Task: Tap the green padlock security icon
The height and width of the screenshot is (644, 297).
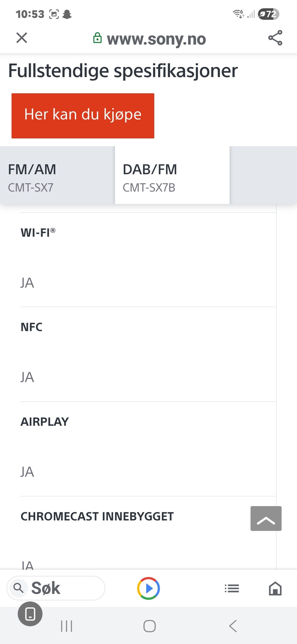Action: tap(97, 38)
